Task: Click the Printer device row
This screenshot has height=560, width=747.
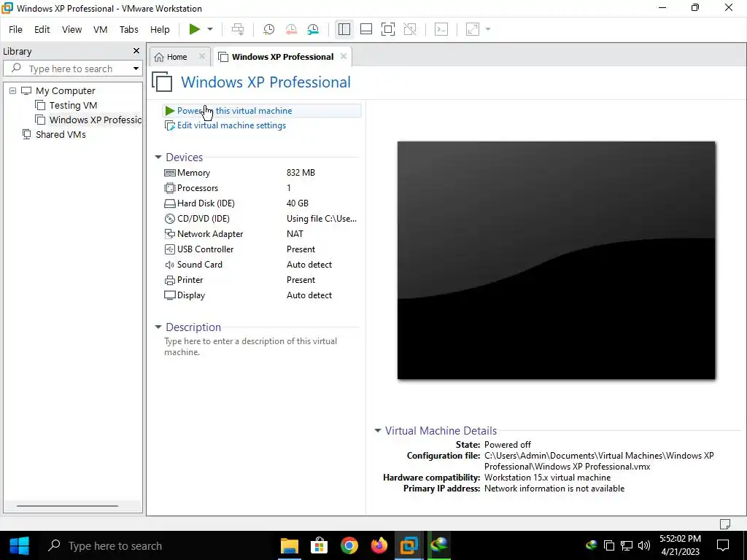Action: [260, 279]
